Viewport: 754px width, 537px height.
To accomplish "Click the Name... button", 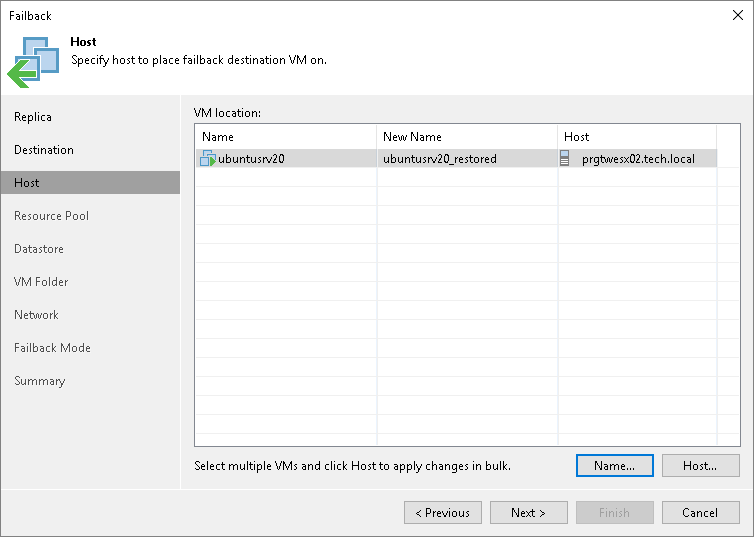I will (x=615, y=465).
